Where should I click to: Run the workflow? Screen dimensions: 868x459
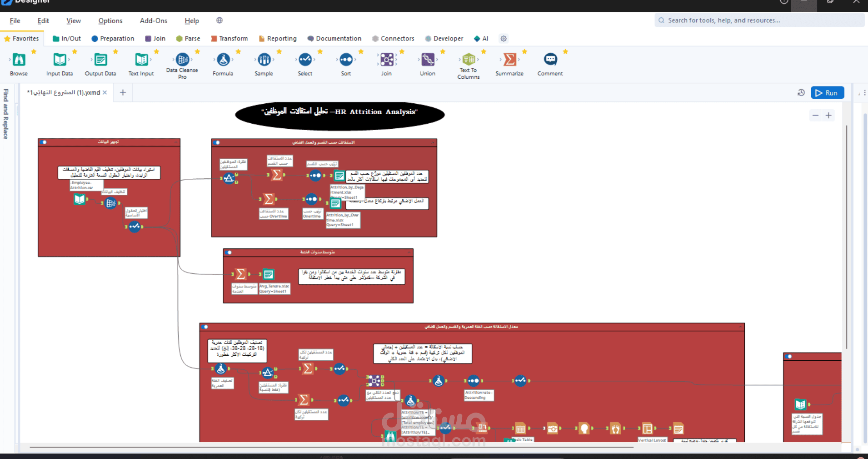coord(827,93)
